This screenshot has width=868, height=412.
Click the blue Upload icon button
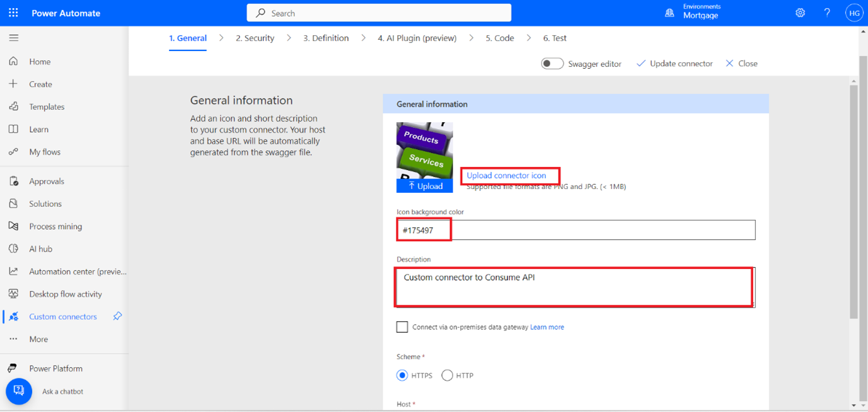pos(424,186)
